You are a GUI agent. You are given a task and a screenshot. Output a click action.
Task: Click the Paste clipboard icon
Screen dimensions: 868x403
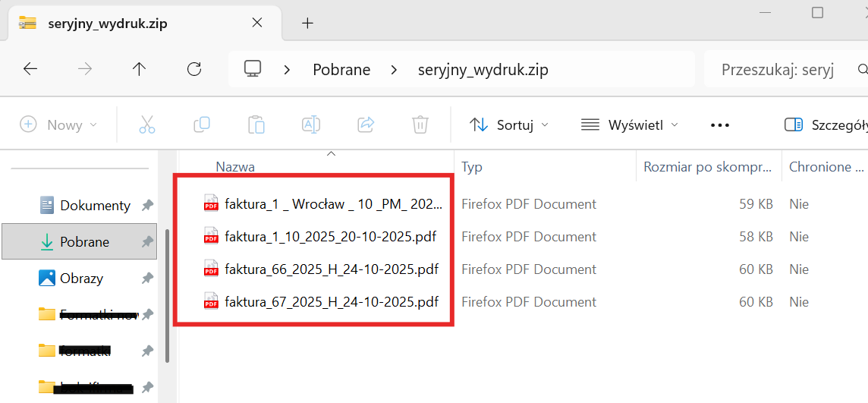[256, 124]
